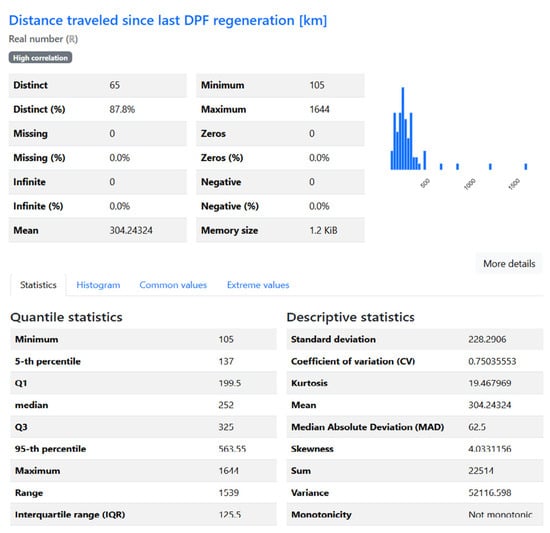This screenshot has width=550, height=533.
Task: Click the tallest histogram bar
Action: point(403,128)
